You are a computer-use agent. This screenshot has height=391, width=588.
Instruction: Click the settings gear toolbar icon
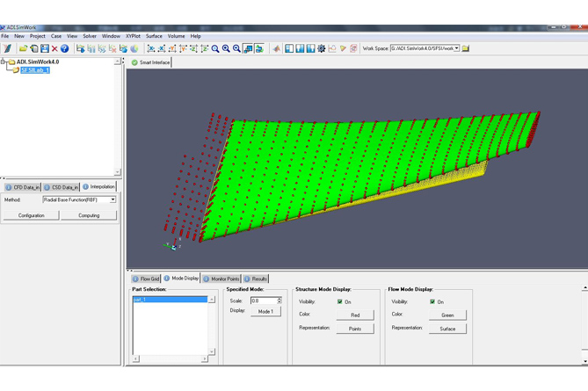pos(321,49)
